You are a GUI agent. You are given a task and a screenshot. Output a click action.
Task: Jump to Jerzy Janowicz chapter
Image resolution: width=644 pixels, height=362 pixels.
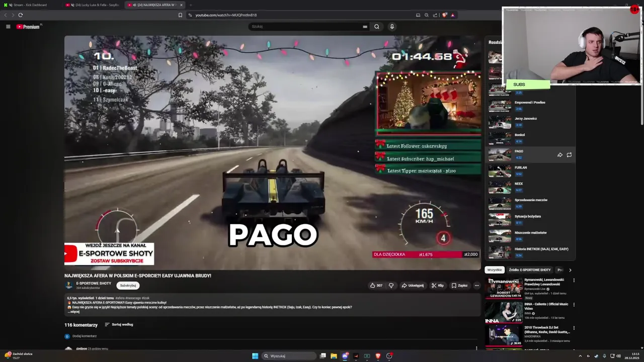pos(530,121)
